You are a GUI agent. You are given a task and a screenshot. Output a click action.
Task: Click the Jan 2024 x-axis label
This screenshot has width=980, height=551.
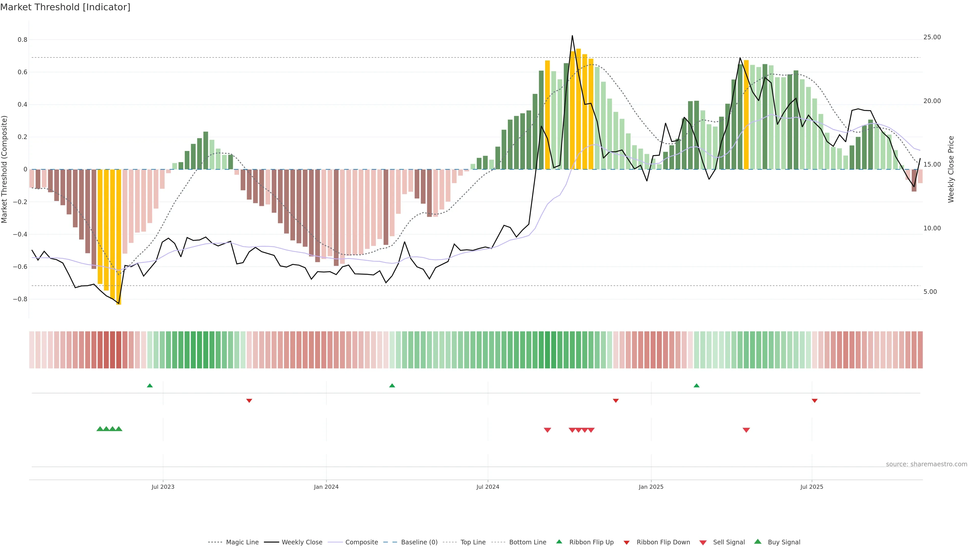[x=326, y=487]
